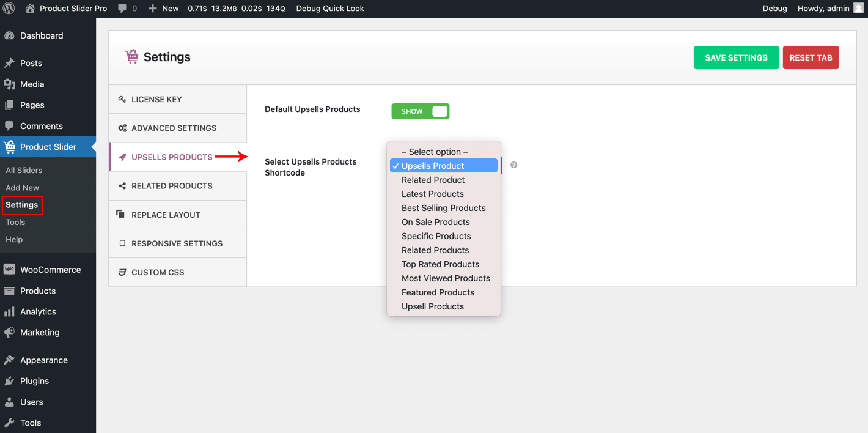This screenshot has width=868, height=433.
Task: Click the comments bubble icon in admin bar
Action: pyautogui.click(x=122, y=9)
